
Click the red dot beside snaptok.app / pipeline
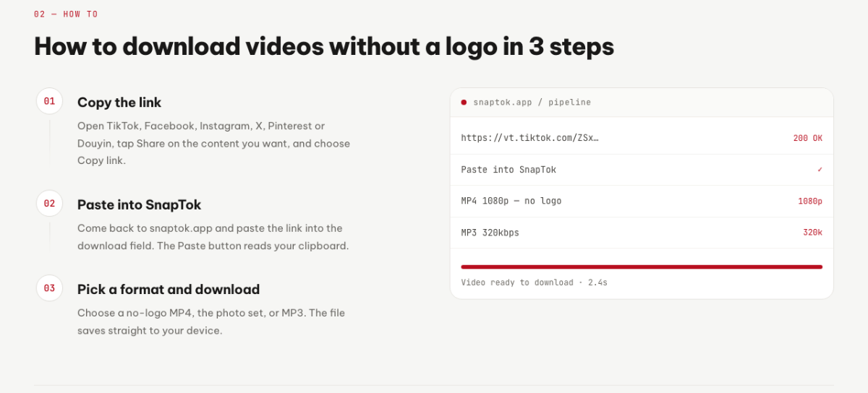tap(464, 103)
